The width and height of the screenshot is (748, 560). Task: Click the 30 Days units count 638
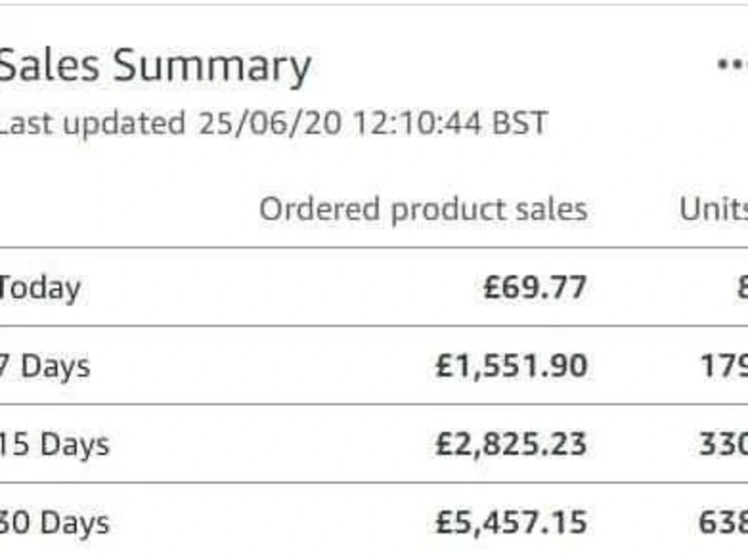[x=723, y=523]
